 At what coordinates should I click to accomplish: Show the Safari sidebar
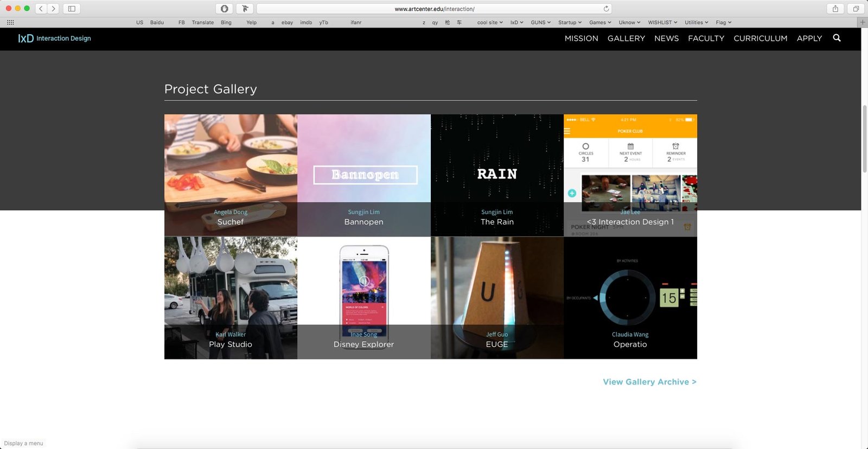pyautogui.click(x=72, y=9)
